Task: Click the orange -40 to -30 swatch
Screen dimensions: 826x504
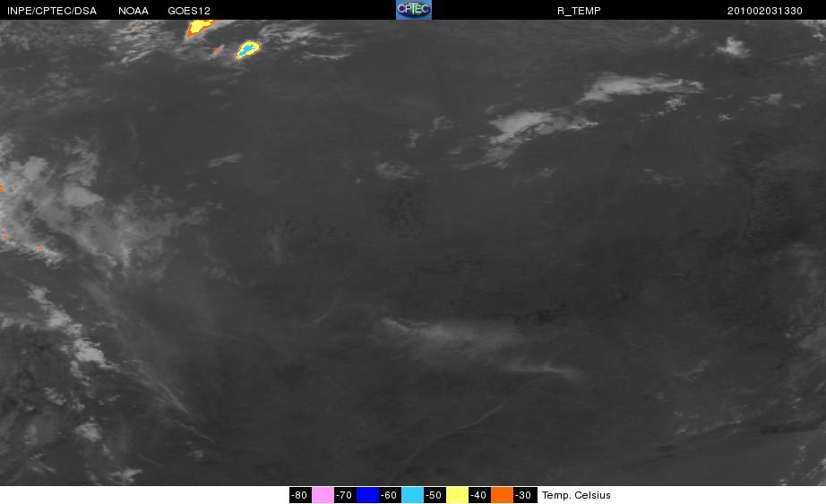Action: [x=502, y=495]
